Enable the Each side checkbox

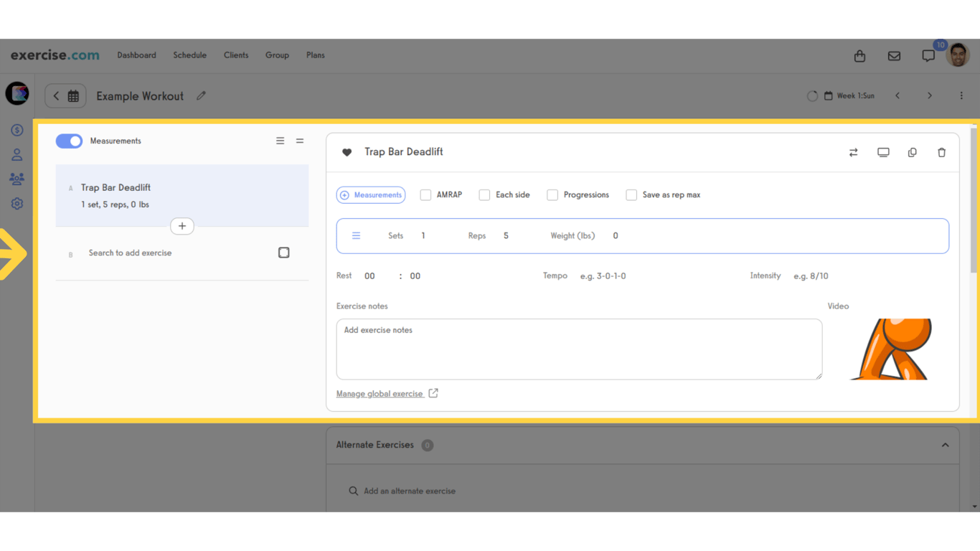484,194
